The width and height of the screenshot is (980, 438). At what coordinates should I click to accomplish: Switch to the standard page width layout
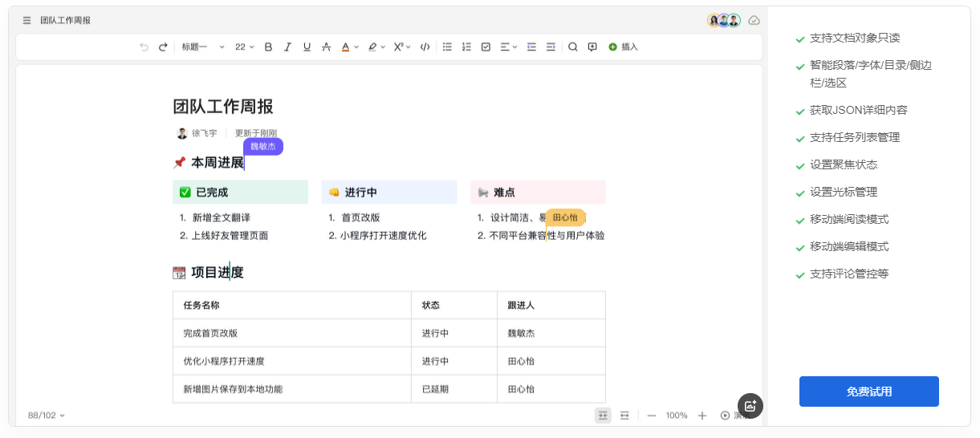603,416
